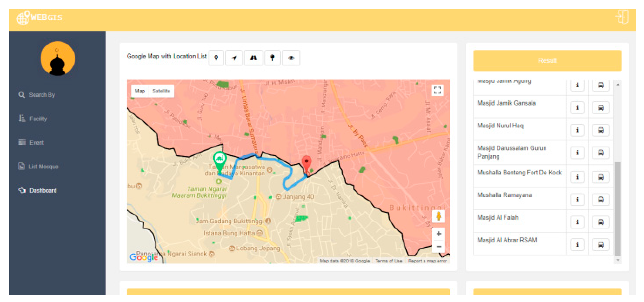
Task: Open List Mosque in sidebar
Action: click(43, 166)
